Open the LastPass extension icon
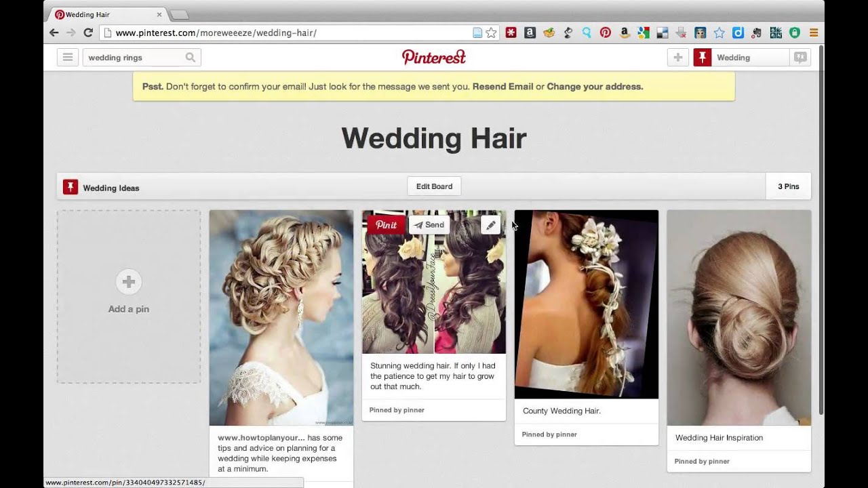 511,33
